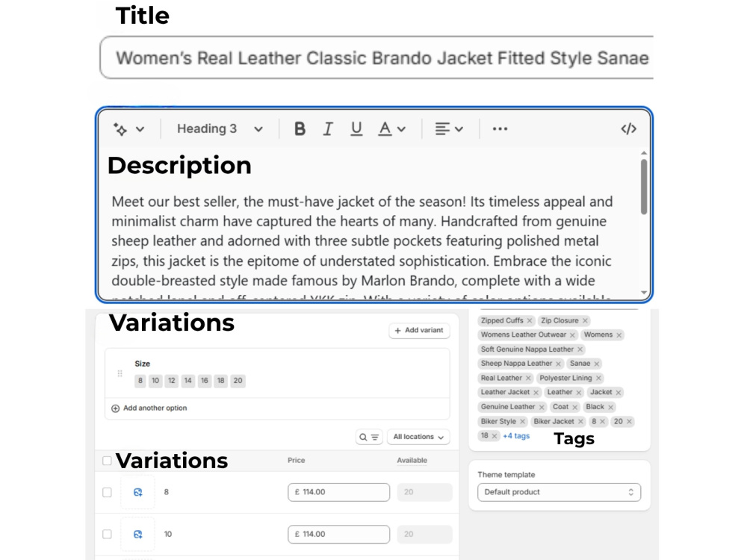
Task: Show more formatting options ellipsis
Action: point(500,129)
